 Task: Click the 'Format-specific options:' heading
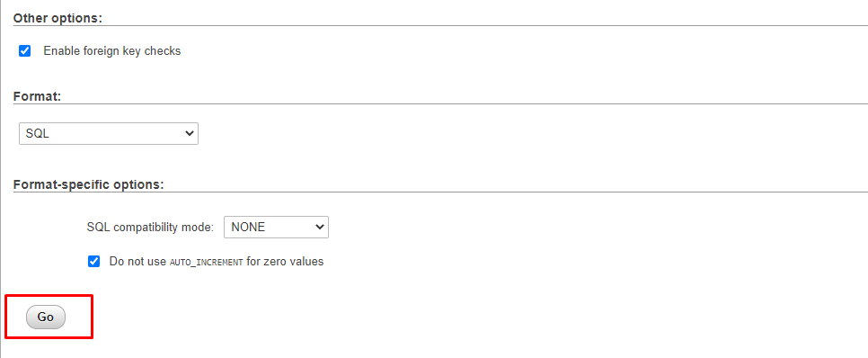coord(89,184)
